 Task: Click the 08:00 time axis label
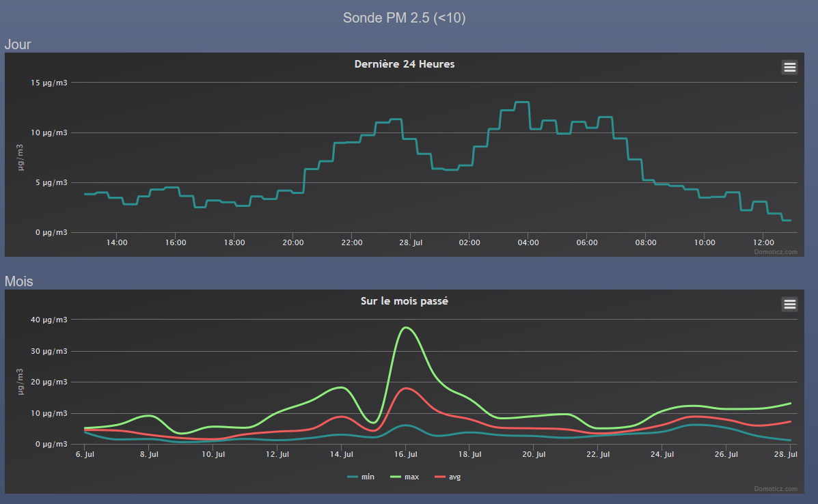pos(646,242)
